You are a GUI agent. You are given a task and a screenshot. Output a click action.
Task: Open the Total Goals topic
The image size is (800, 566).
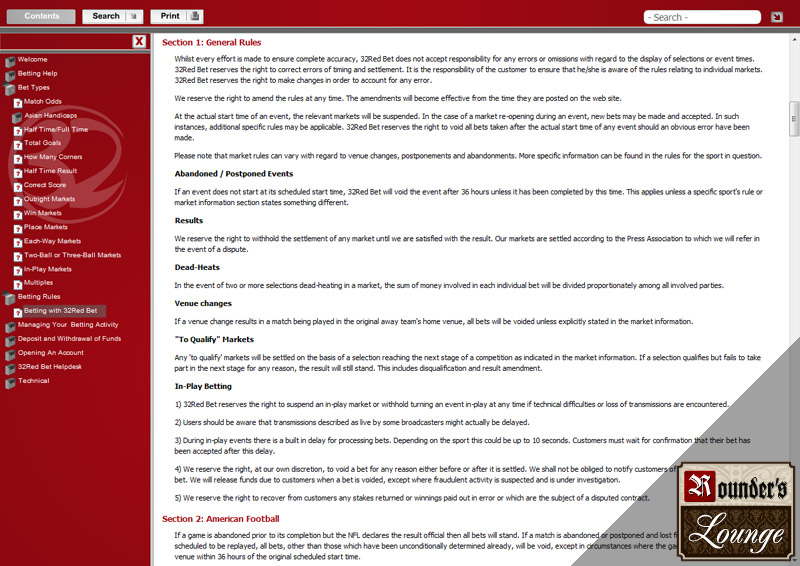(x=42, y=143)
